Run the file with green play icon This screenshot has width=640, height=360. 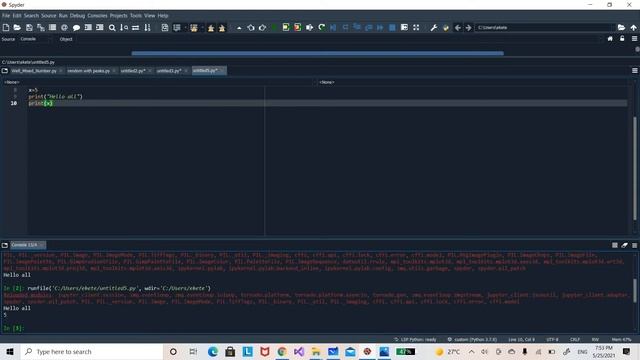tap(274, 27)
